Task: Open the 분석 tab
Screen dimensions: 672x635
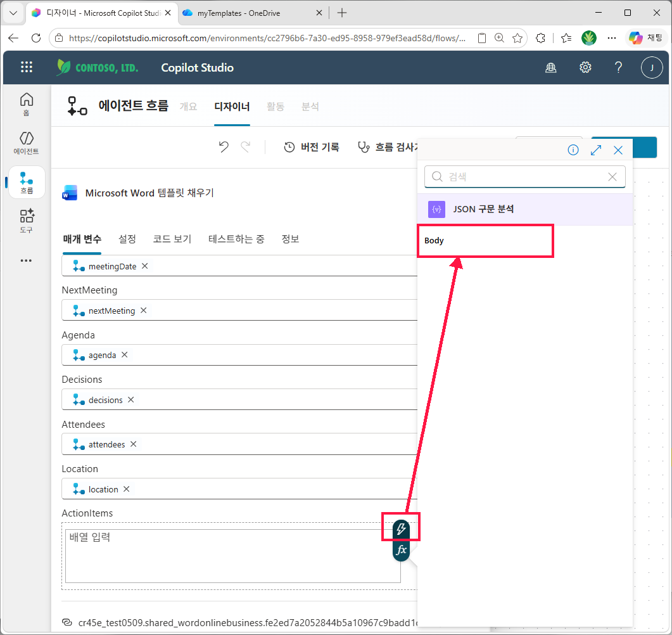Action: tap(310, 106)
